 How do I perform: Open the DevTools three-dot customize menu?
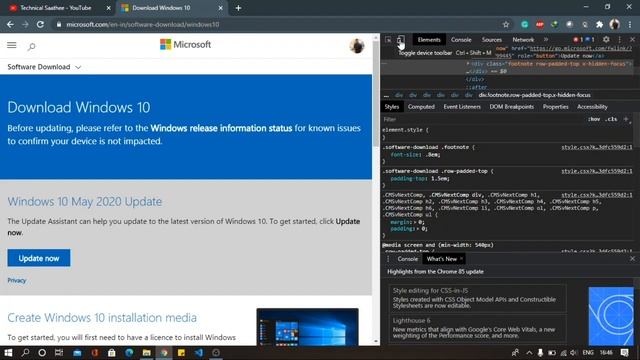[x=620, y=40]
